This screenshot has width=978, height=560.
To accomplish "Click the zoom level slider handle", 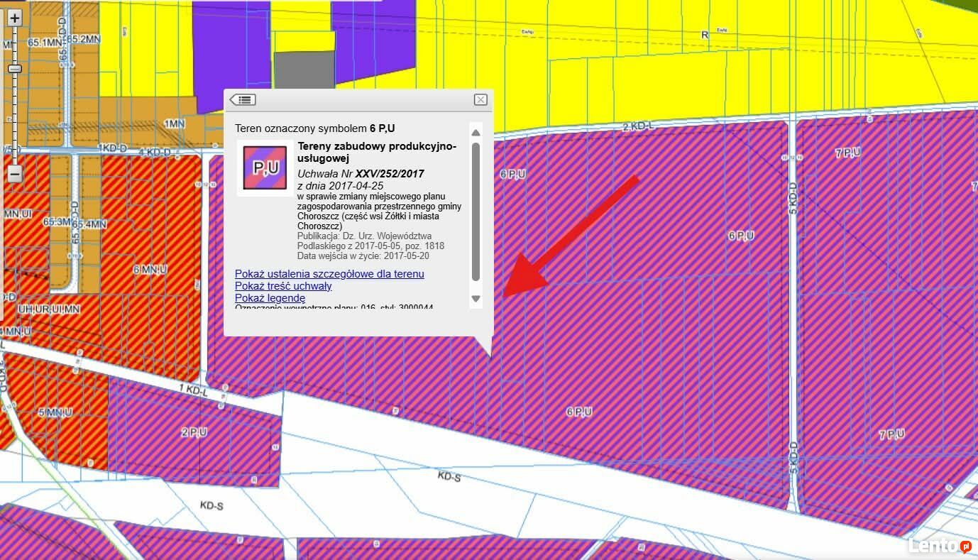I will [15, 69].
